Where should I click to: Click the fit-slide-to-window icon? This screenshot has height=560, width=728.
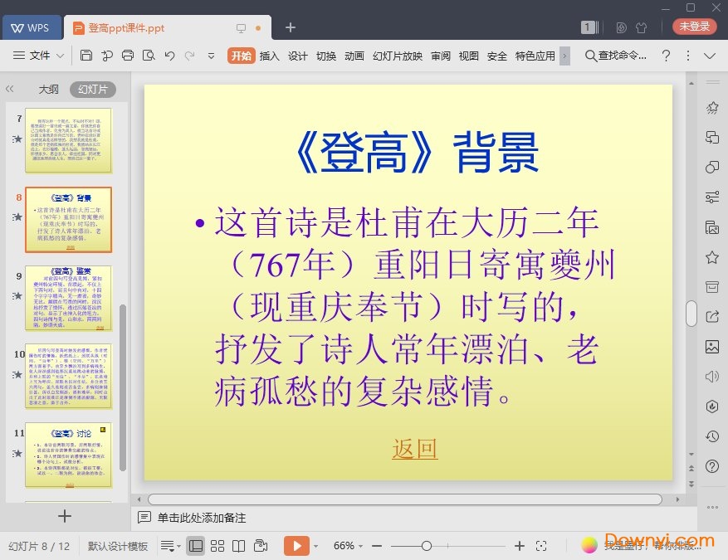(541, 546)
